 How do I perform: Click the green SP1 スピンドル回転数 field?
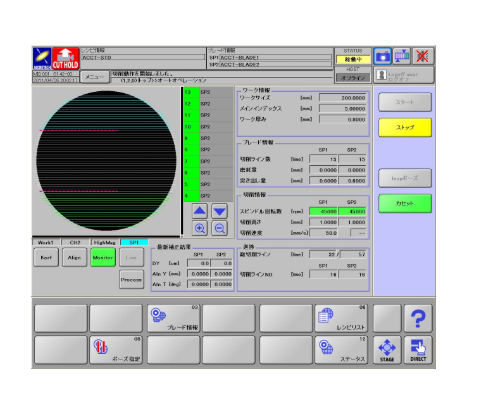pos(323,211)
